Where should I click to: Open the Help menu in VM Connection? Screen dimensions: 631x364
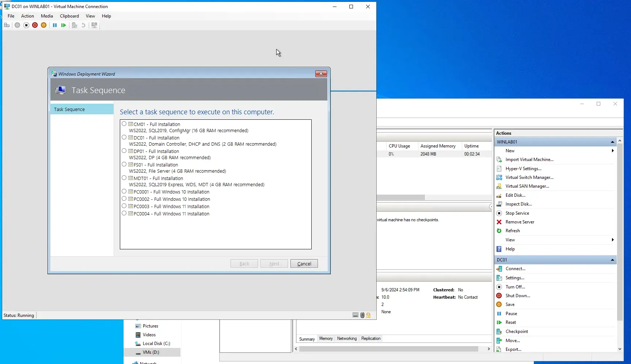[106, 16]
